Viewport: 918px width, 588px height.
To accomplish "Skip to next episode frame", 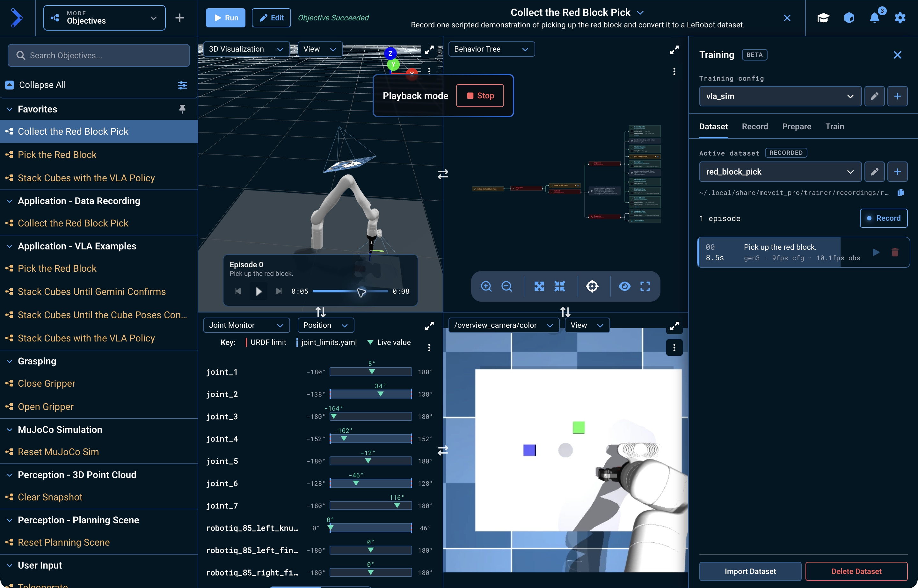I will (279, 291).
